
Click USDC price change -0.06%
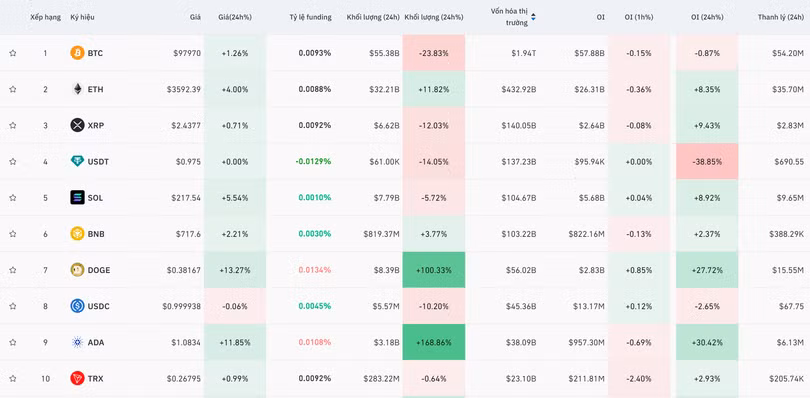click(x=235, y=306)
